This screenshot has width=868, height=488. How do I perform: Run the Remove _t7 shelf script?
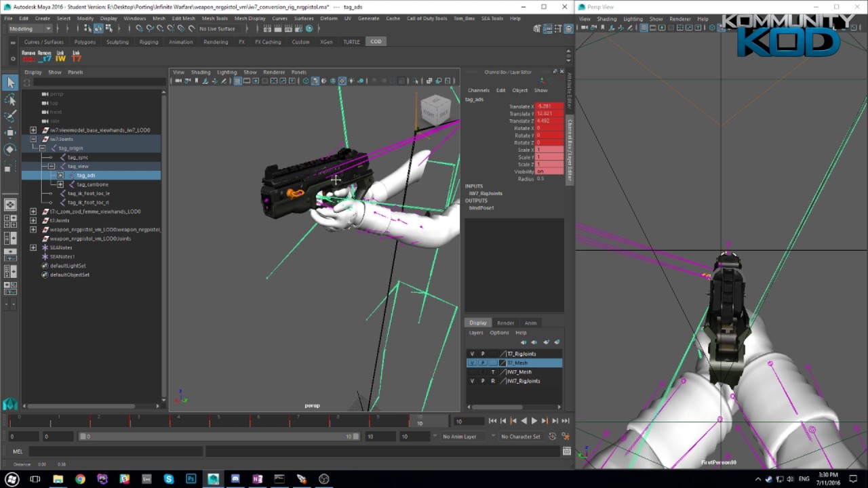point(45,56)
